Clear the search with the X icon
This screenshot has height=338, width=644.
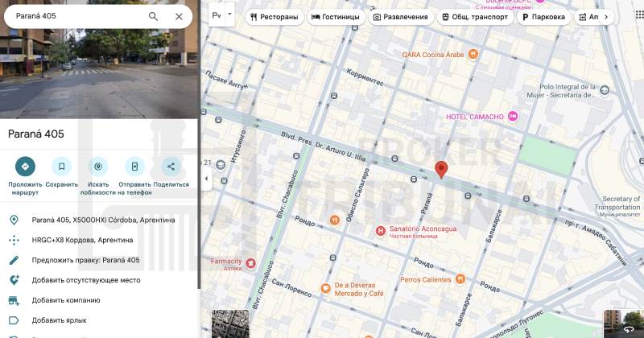click(x=179, y=16)
